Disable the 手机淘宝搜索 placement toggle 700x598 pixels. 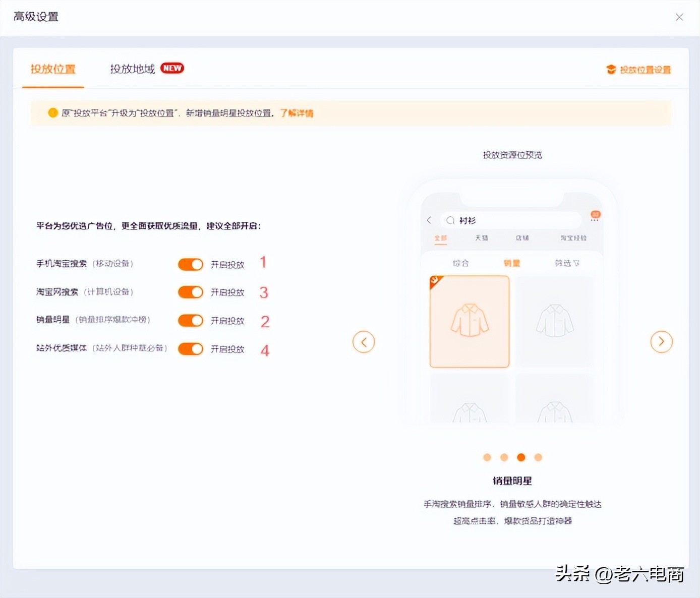(x=190, y=264)
